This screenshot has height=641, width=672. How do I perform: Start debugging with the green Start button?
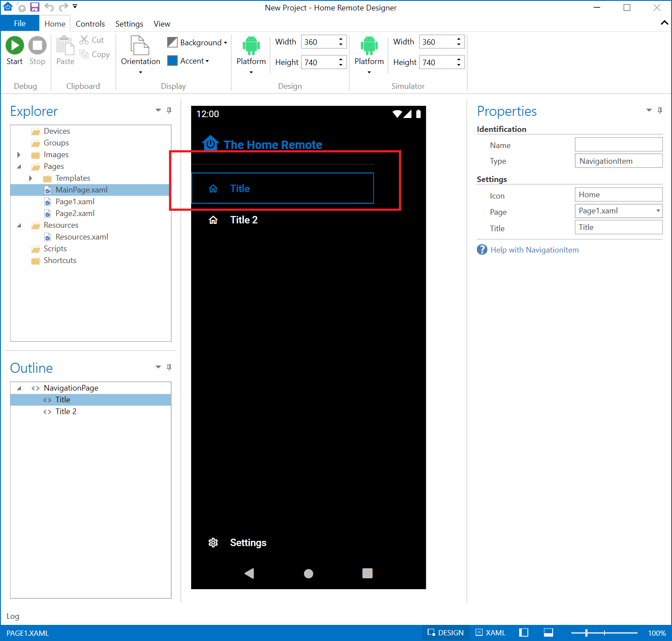14,45
